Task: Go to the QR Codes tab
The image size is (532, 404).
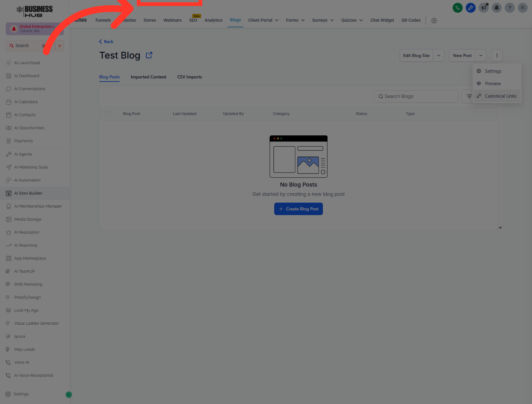Action: (x=411, y=20)
